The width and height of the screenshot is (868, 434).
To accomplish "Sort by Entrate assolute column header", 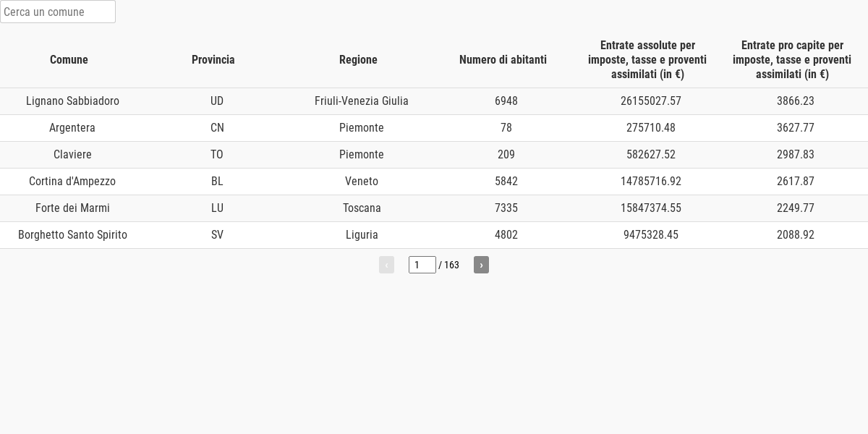I will 647,60.
